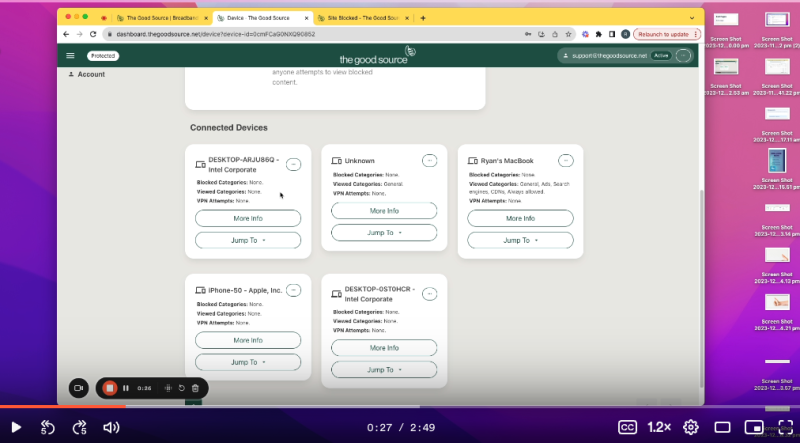Click the Protected status badge
This screenshot has height=443, width=800.
[x=103, y=56]
